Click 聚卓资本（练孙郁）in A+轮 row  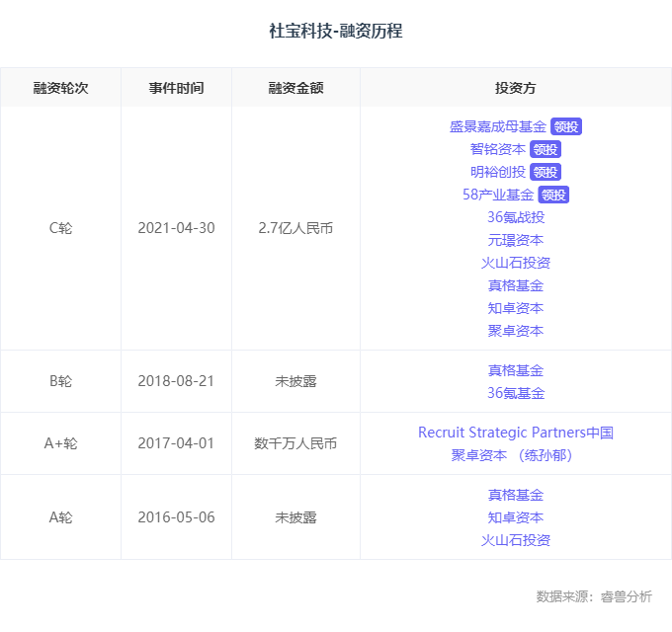[512, 455]
